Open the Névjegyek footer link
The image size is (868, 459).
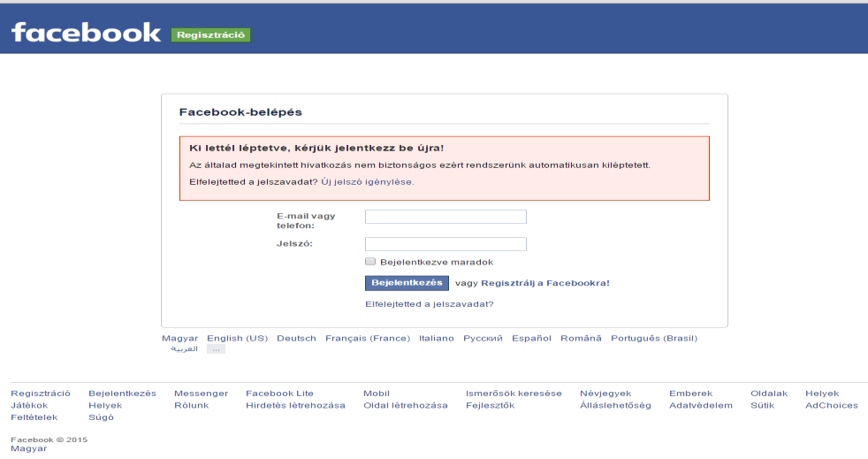click(x=605, y=394)
